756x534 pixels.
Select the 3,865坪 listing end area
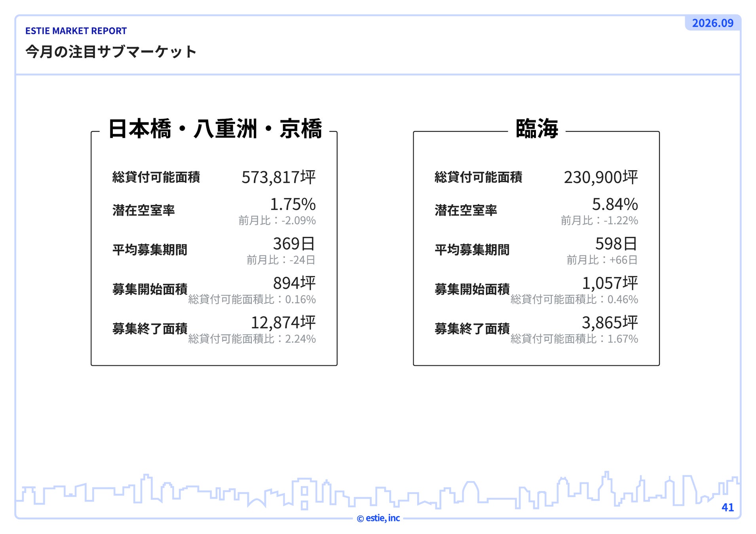tap(610, 323)
